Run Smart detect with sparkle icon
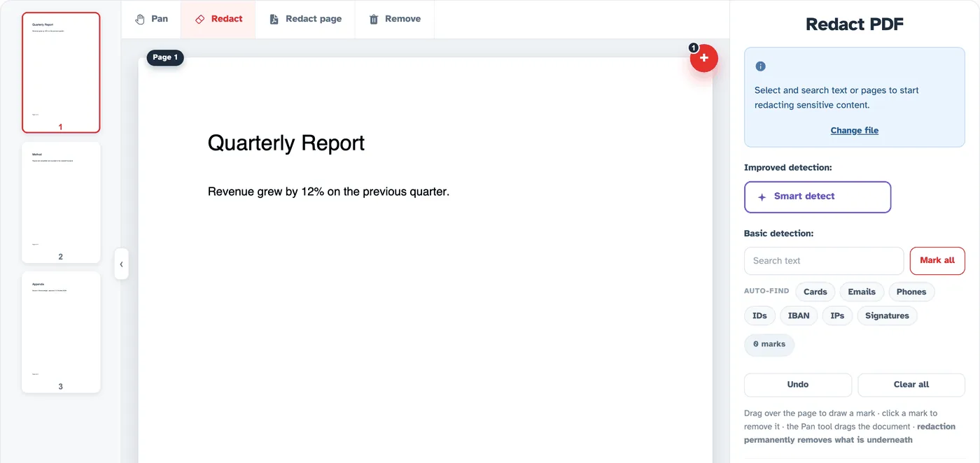The image size is (980, 463). (x=818, y=197)
